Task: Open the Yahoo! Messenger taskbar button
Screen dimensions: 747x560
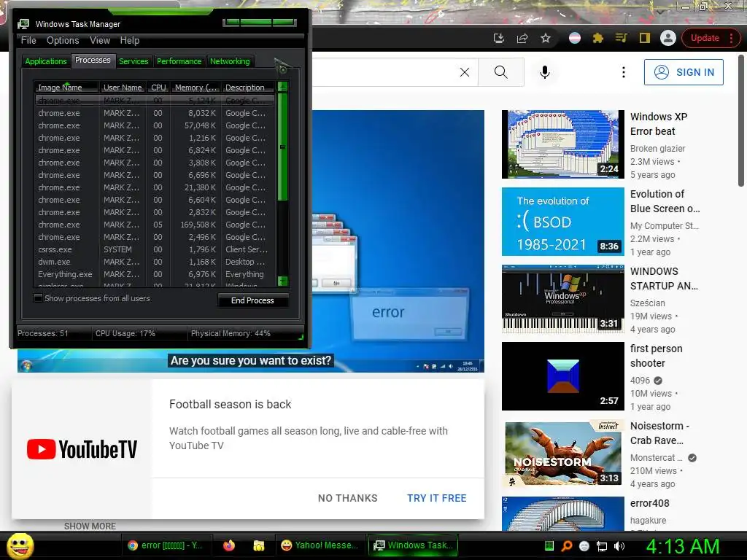Action: click(320, 545)
